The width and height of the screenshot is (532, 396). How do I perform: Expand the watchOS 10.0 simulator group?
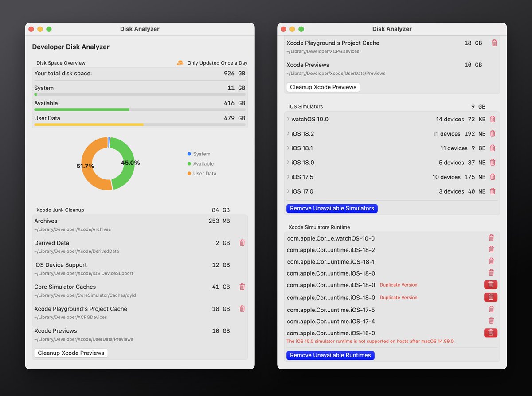coord(288,119)
